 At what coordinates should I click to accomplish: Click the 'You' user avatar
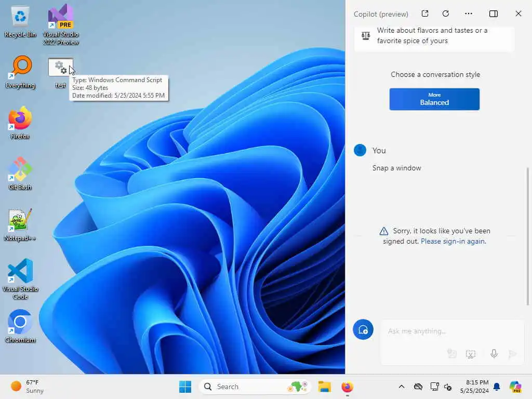pos(360,150)
